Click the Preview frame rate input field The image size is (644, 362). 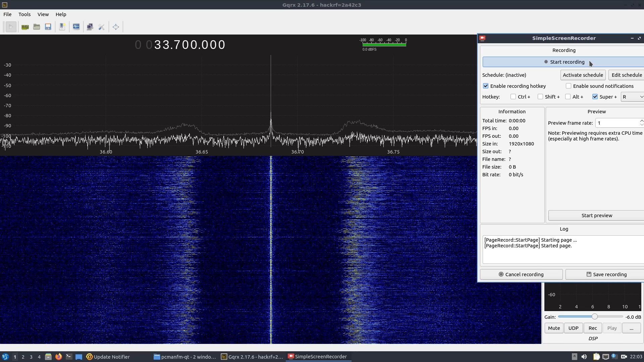click(x=616, y=123)
